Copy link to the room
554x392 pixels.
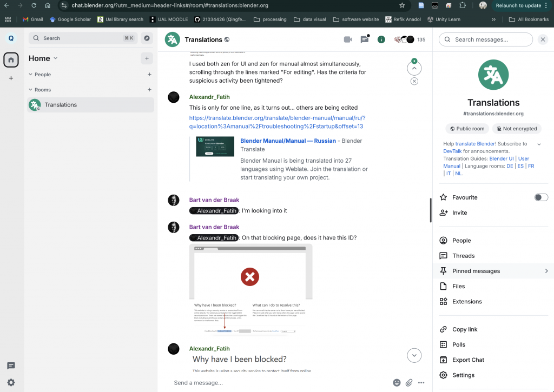click(493, 329)
